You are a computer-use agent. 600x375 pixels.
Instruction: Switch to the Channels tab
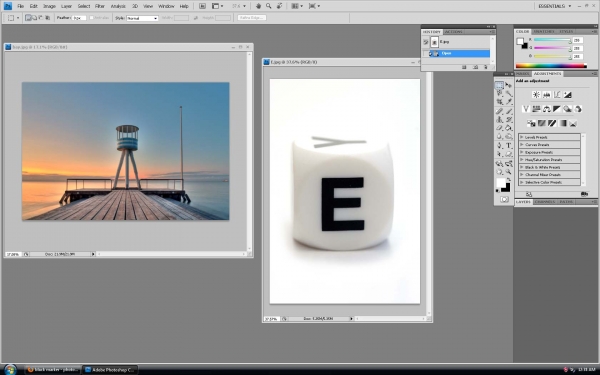pyautogui.click(x=545, y=202)
